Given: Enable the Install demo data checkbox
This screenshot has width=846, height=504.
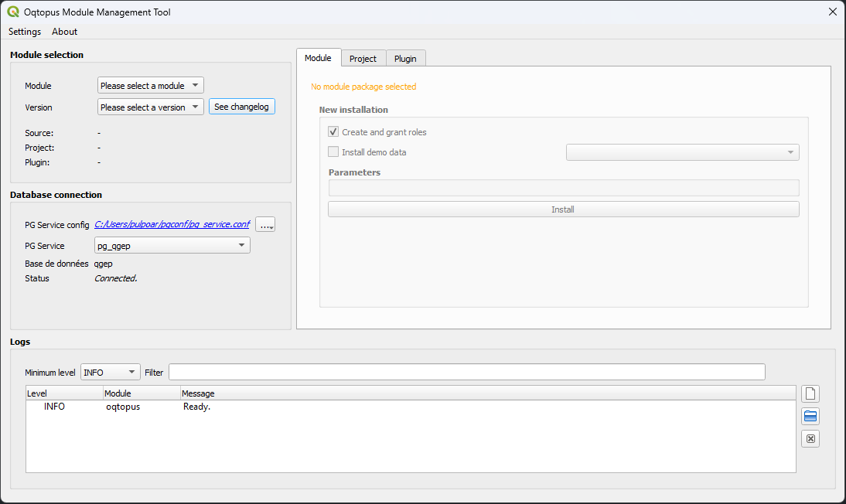Looking at the screenshot, I should 333,152.
